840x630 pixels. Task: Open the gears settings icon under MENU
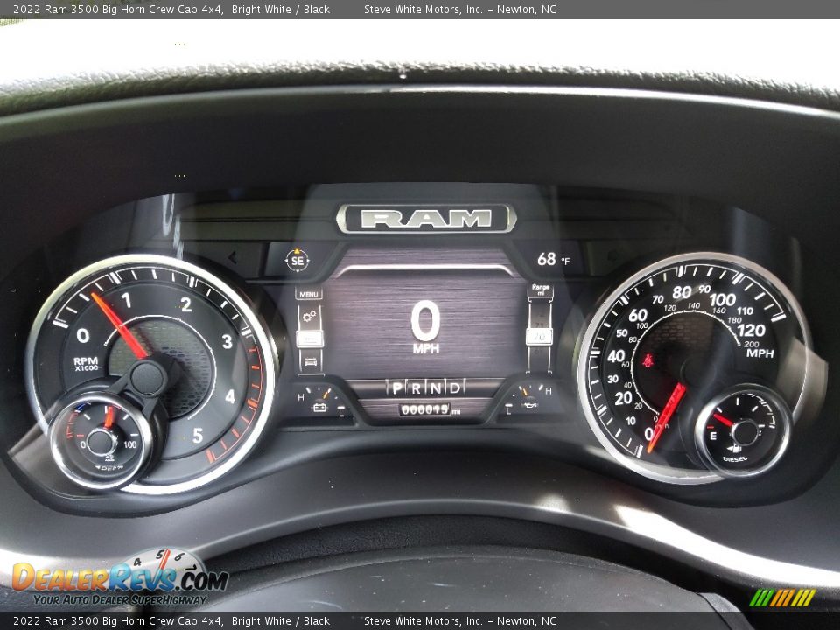tap(309, 317)
